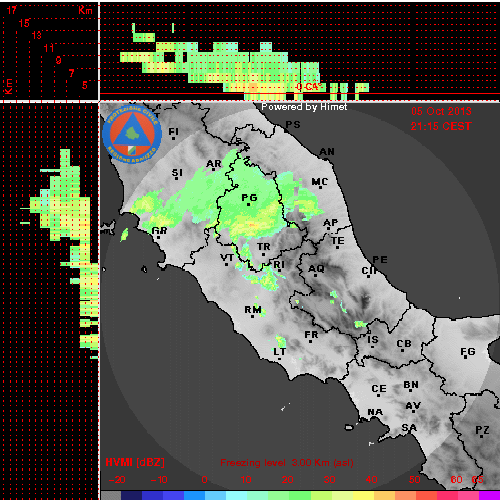This screenshot has height=500, width=500.
Task: Click the grey swatch in the dBZ color bar
Action: [x=111, y=496]
